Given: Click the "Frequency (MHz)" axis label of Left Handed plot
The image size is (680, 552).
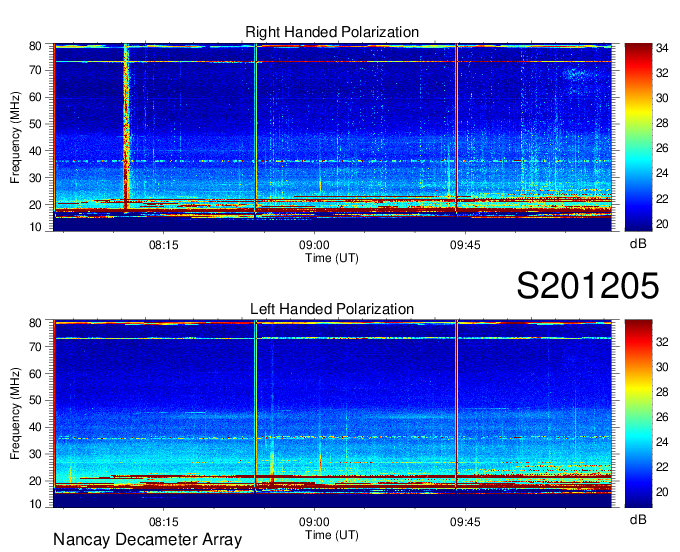Looking at the screenshot, I should [x=15, y=414].
